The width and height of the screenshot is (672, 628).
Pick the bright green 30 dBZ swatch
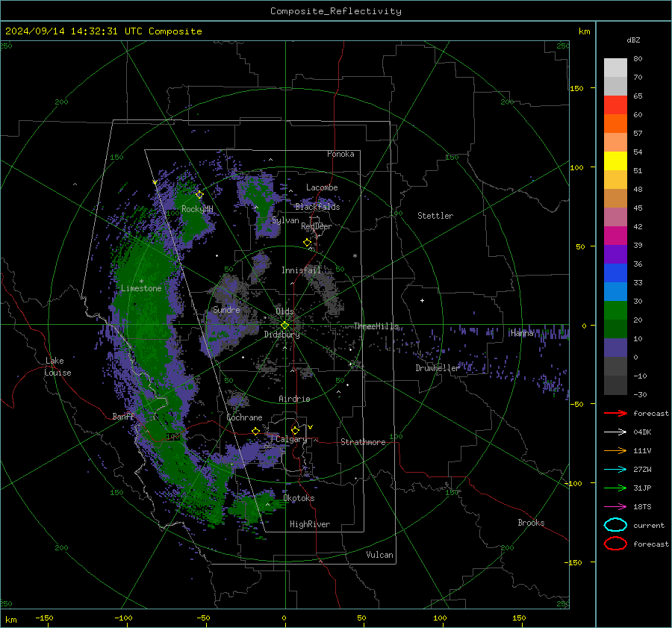pos(615,310)
